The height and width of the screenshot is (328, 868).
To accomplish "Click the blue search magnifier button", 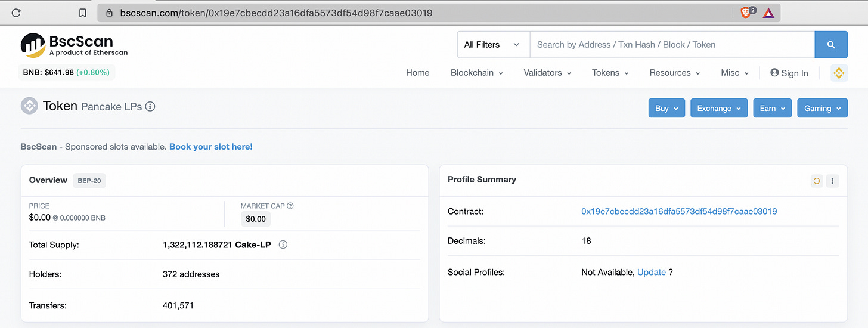I will 831,44.
